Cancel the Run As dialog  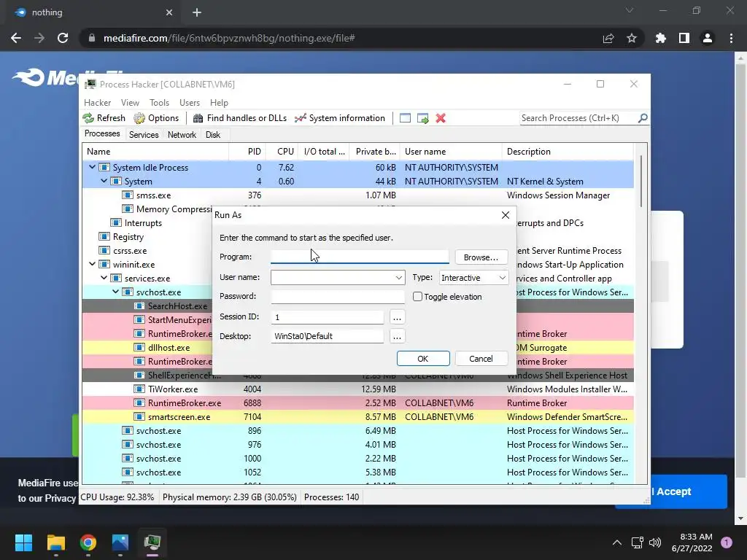(481, 359)
